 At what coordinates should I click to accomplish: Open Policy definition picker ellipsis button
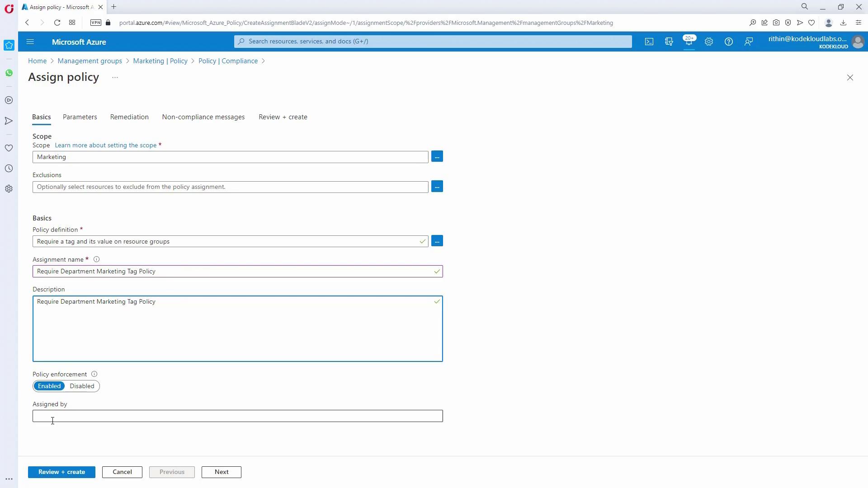point(437,241)
